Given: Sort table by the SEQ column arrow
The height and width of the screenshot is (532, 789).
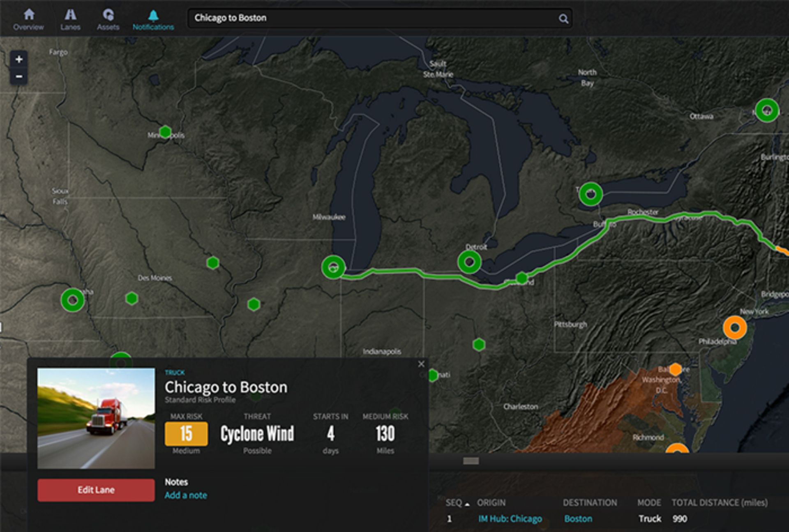Looking at the screenshot, I should [467, 504].
